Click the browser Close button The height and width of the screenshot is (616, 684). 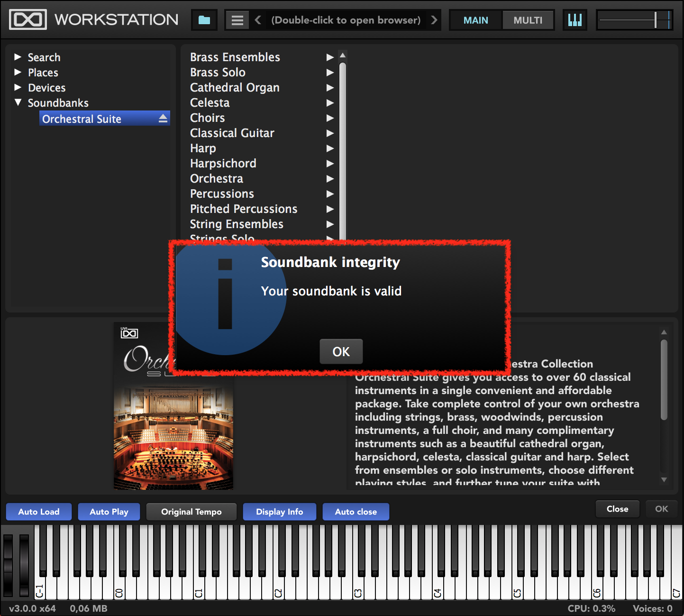pos(617,509)
